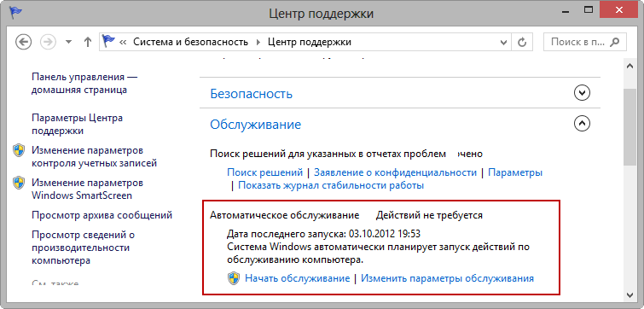This screenshot has width=644, height=309.
Task: Open 'Параметры Центра поддержки'
Action: [78, 125]
